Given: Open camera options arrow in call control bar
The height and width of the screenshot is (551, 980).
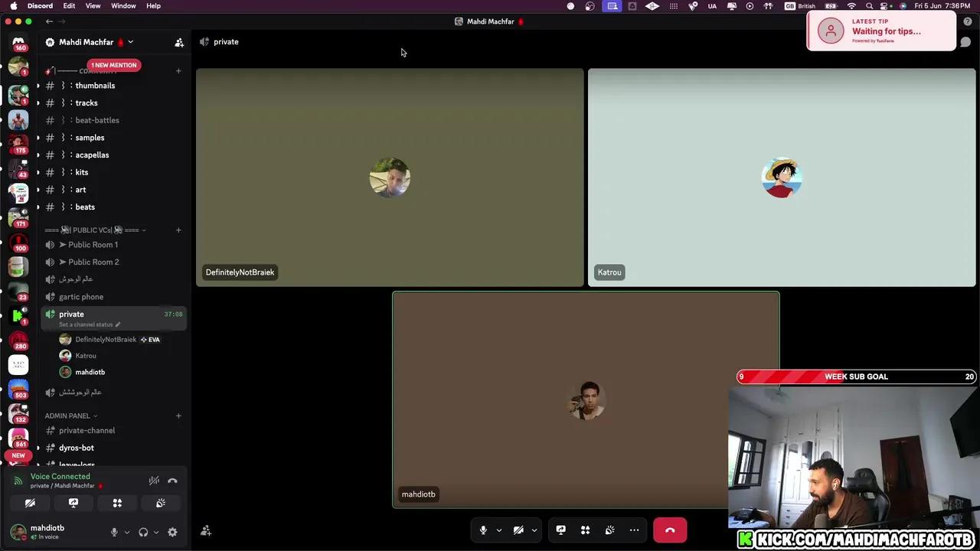Looking at the screenshot, I should tap(534, 530).
